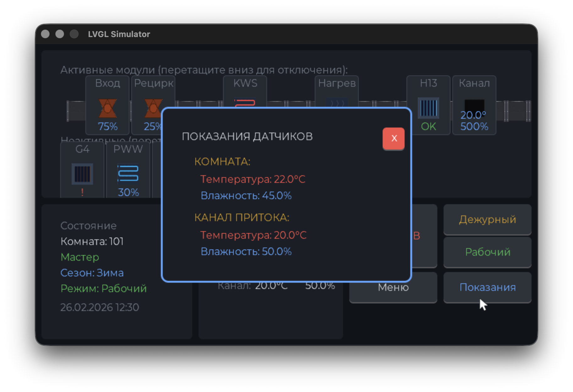Click the Сезон: Зима status label
The width and height of the screenshot is (573, 392).
click(x=92, y=273)
